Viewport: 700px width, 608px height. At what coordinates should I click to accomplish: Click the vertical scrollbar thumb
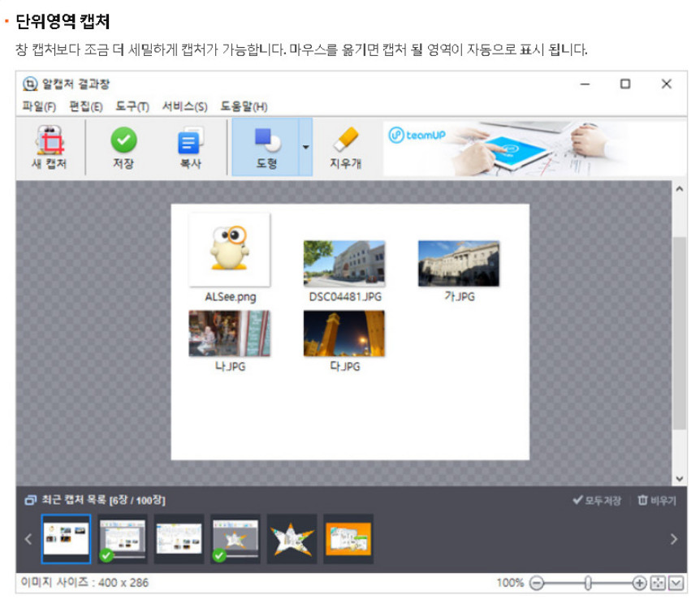(x=680, y=334)
